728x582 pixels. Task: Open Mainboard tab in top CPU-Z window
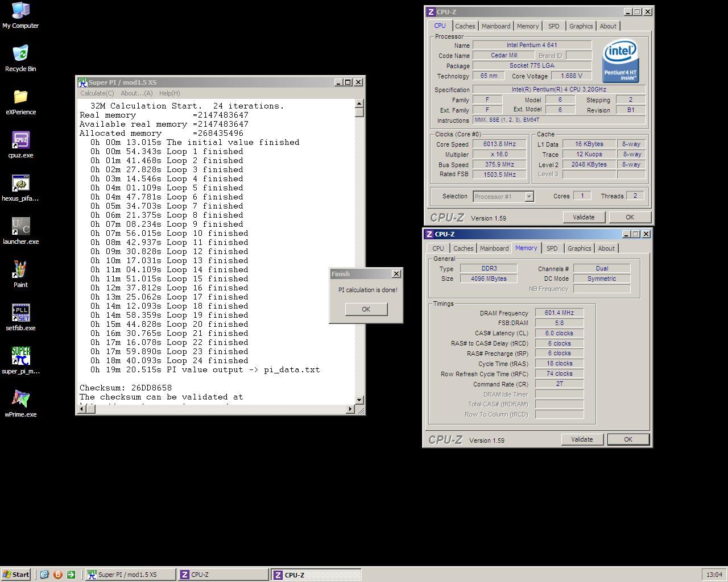tap(496, 26)
